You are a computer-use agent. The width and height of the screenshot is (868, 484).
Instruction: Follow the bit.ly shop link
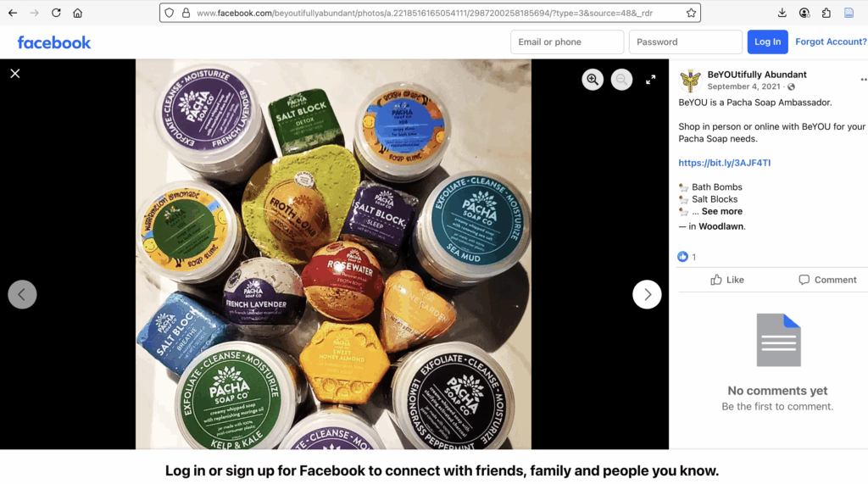724,163
